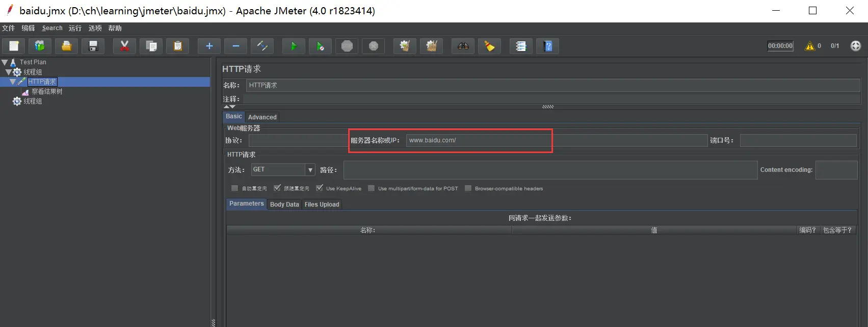Select the Test Plan root node

(33, 62)
